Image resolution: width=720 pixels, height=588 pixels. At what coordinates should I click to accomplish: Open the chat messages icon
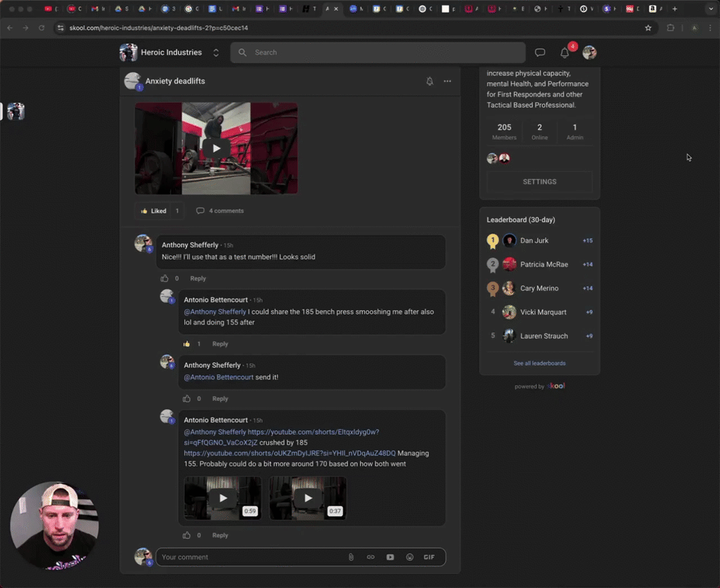(x=540, y=52)
